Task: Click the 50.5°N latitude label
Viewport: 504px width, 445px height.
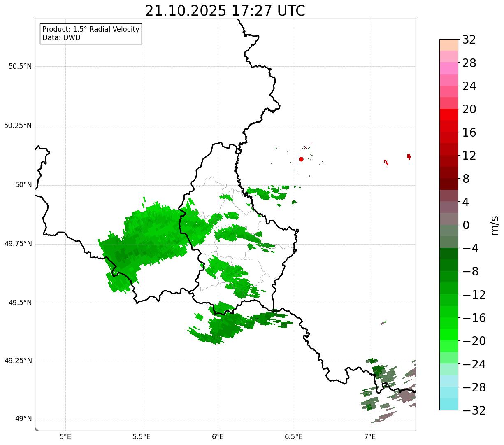Action: [x=20, y=66]
